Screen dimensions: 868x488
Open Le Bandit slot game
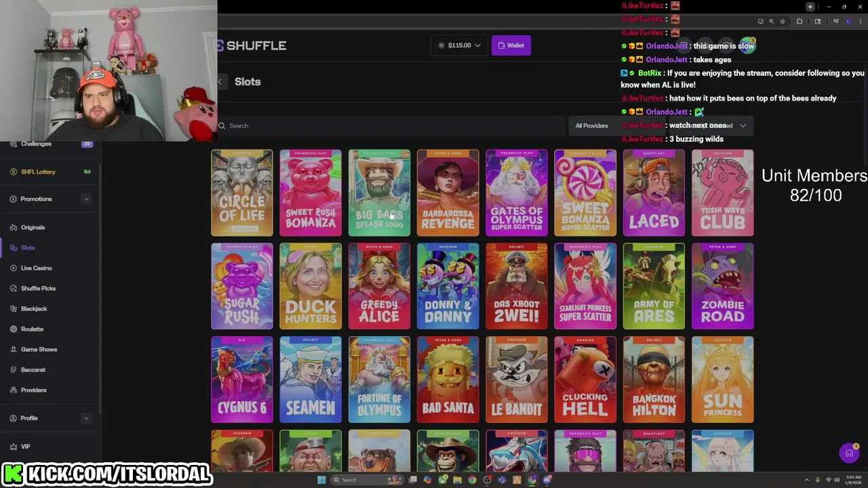517,380
